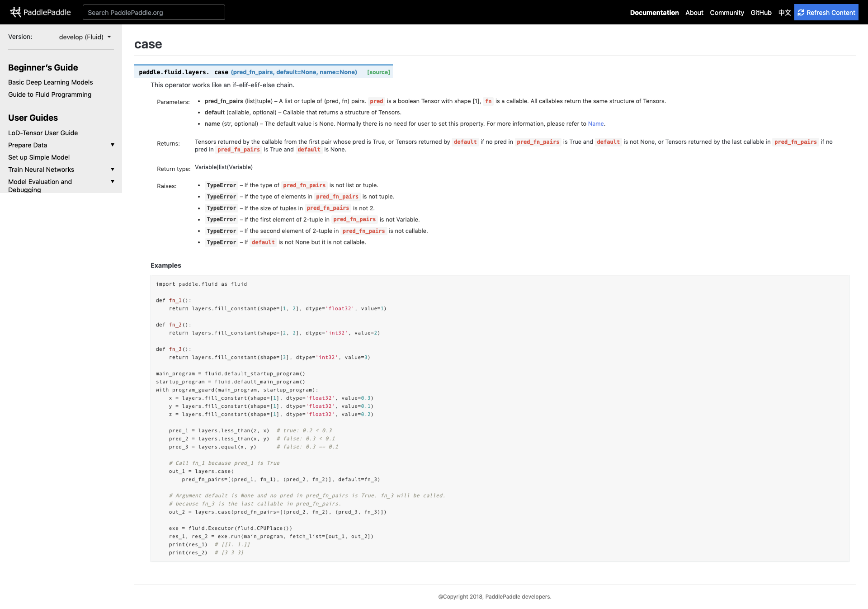Open Basic Deep Learning Models guide
Image resolution: width=868 pixels, height=609 pixels.
click(x=50, y=82)
